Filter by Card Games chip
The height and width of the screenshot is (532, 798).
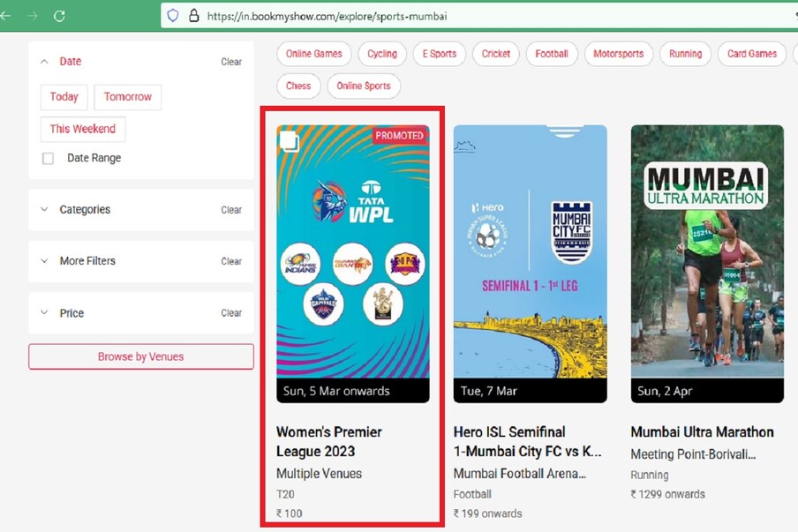click(x=752, y=54)
